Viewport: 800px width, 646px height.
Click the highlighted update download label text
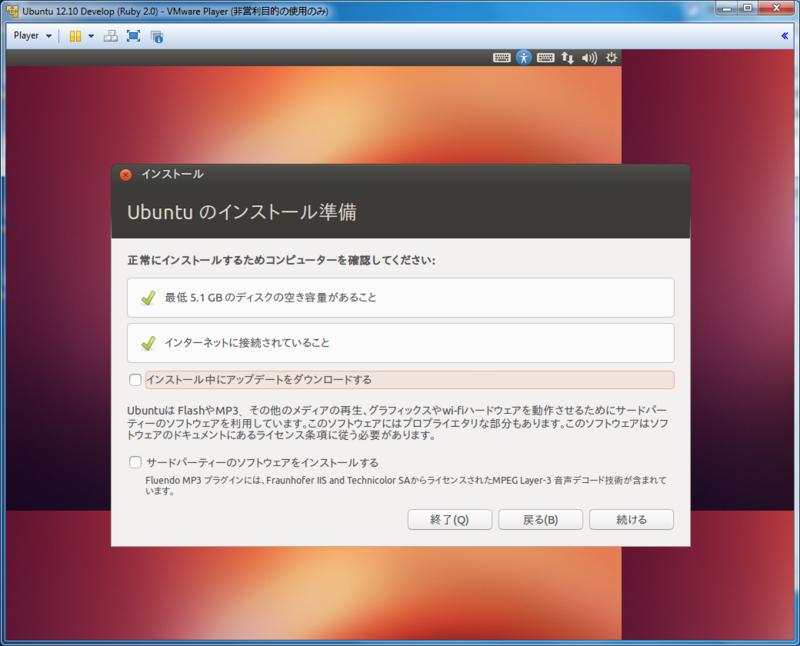pyautogui.click(x=259, y=380)
